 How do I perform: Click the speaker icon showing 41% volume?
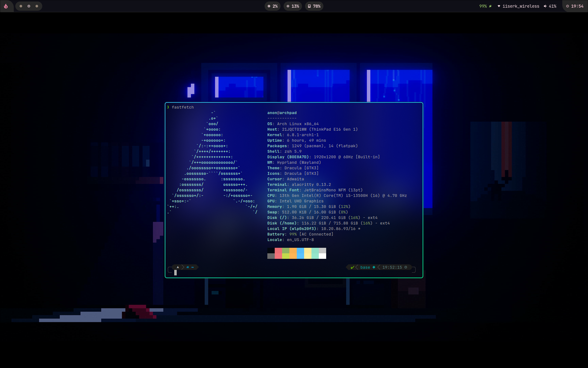click(545, 6)
